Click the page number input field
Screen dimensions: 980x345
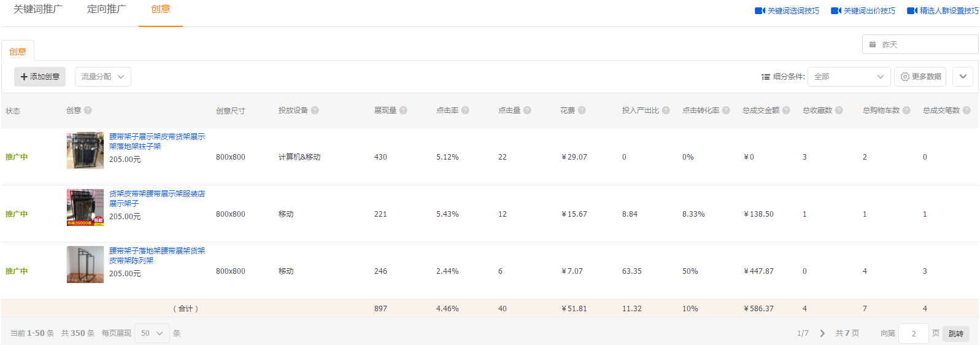click(913, 333)
